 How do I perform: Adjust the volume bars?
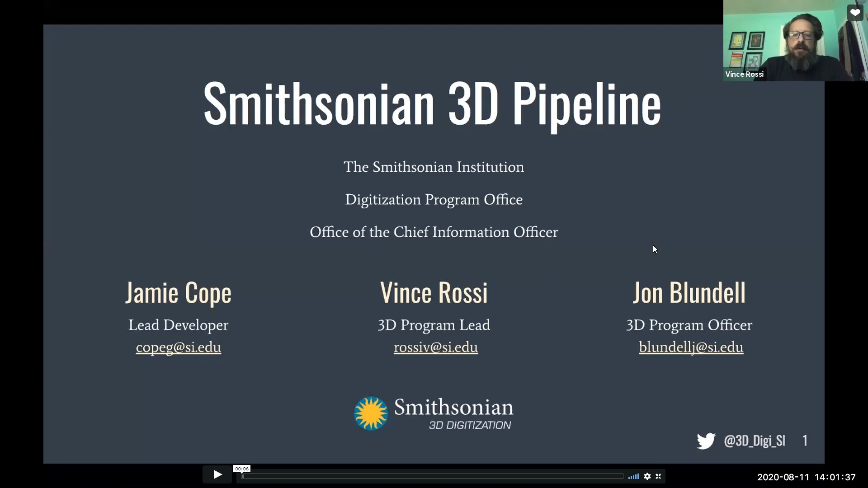click(633, 476)
